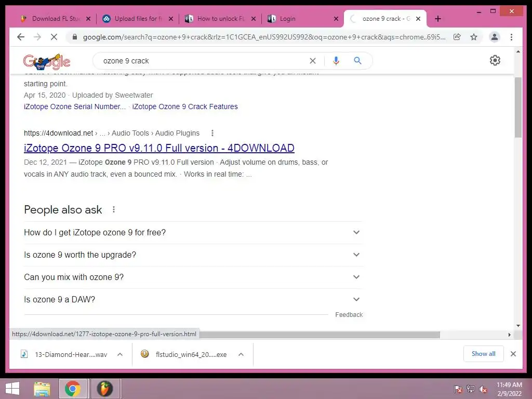Click the horizontal scrollbar thumb
532x399 pixels.
pyautogui.click(x=320, y=335)
